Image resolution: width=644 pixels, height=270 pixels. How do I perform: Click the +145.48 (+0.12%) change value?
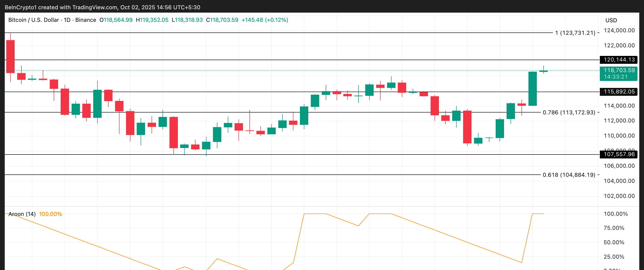coord(265,20)
